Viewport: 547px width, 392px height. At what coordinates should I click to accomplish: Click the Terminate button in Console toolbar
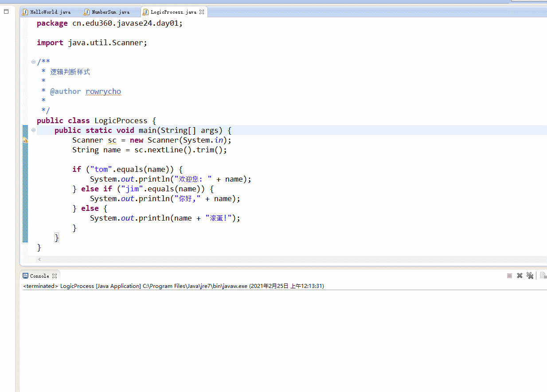pyautogui.click(x=509, y=276)
